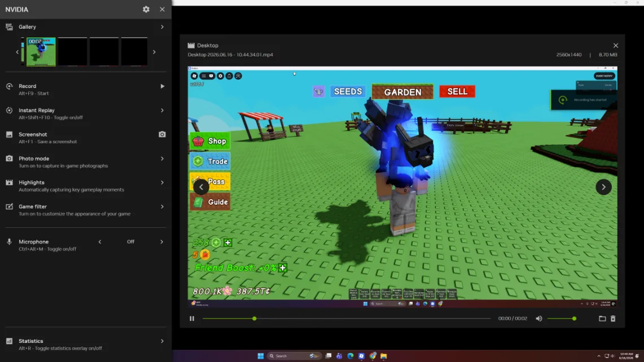Viewport: 644px width, 362px height.
Task: Click the red SELL button
Action: [x=457, y=91]
